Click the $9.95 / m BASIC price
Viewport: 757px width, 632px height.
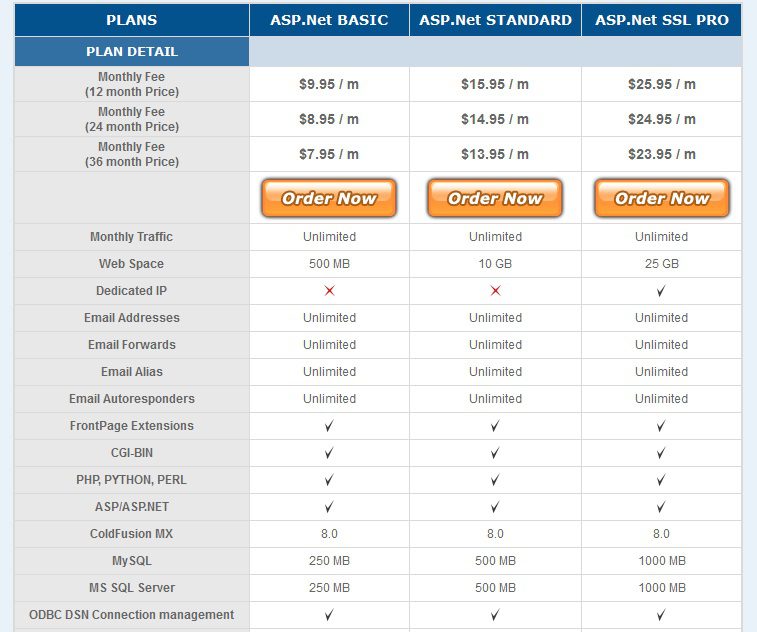click(x=329, y=84)
